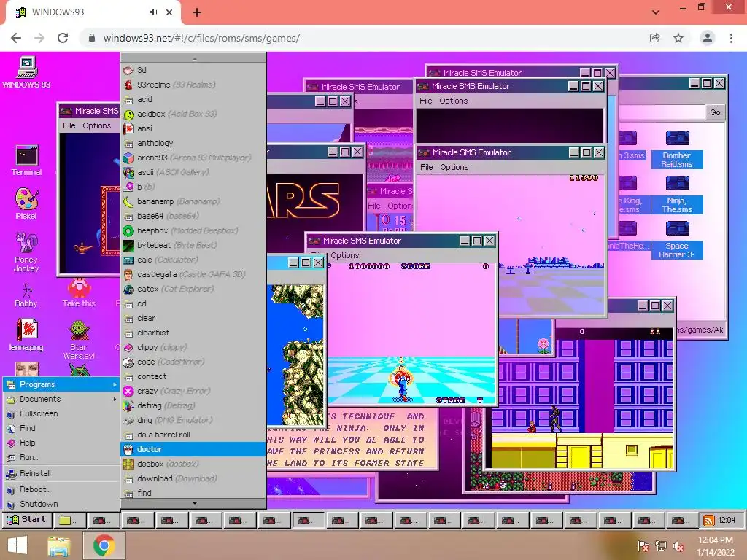Image resolution: width=747 pixels, height=560 pixels.
Task: Open dosbox from the programs list
Action: coord(193,464)
